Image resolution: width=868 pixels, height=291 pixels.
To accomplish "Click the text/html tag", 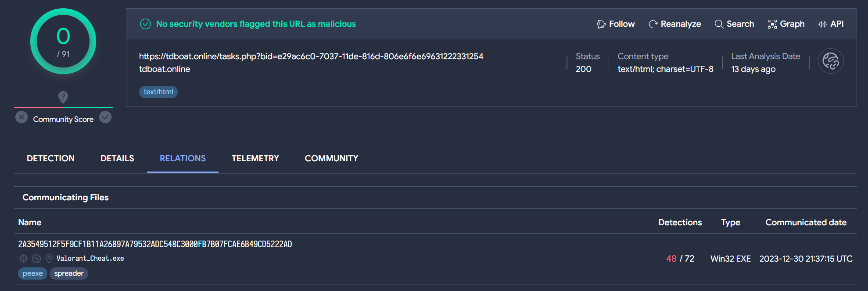I will point(158,92).
